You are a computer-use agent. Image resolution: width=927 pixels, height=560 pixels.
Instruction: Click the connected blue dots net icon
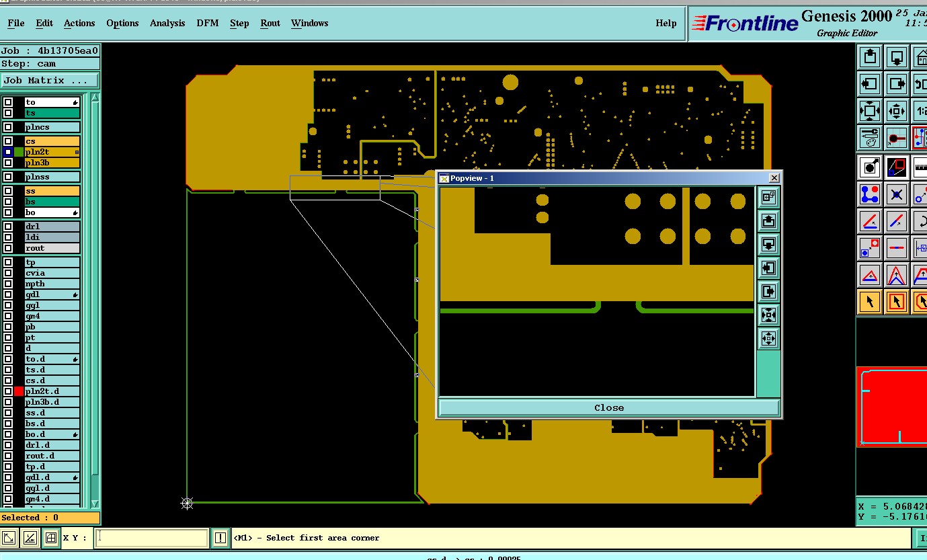[x=870, y=195]
